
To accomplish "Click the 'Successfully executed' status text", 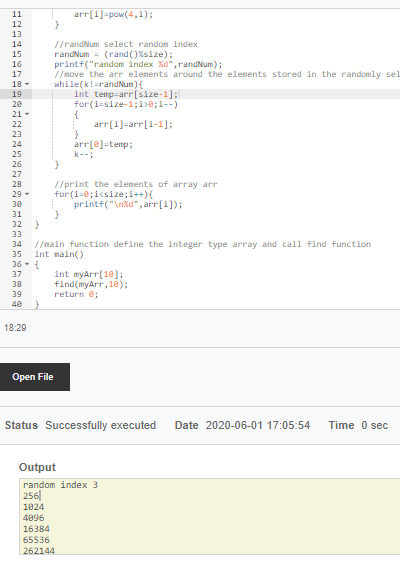I will point(101,425).
